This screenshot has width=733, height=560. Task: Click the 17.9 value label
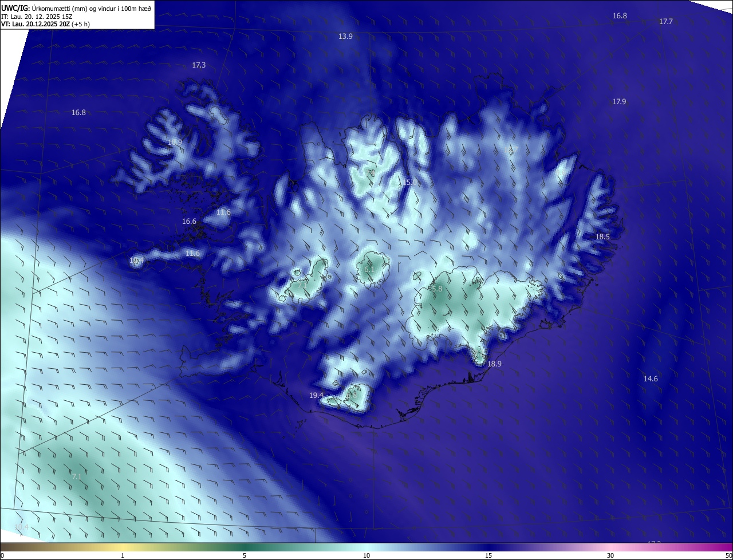(619, 102)
